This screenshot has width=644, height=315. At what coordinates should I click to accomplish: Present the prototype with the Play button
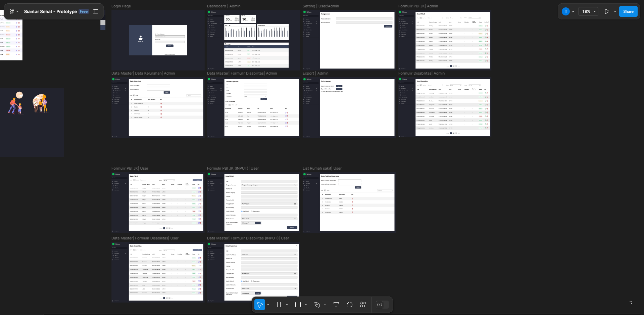[607, 11]
